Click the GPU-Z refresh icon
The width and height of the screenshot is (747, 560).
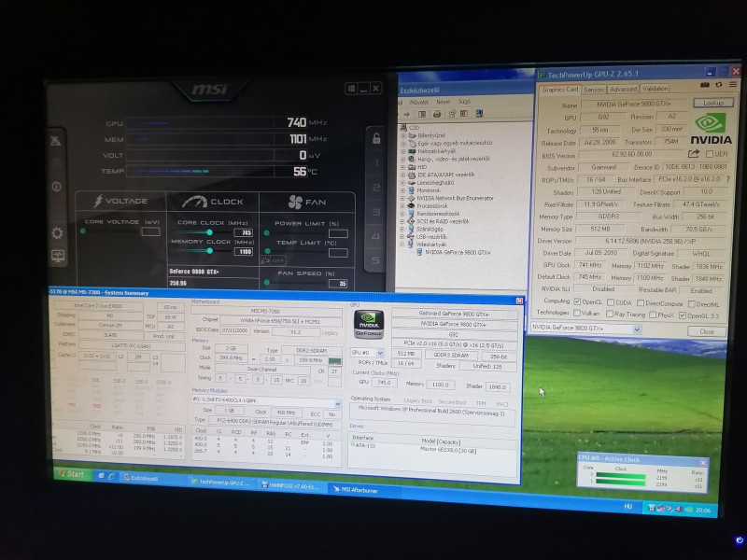719,85
